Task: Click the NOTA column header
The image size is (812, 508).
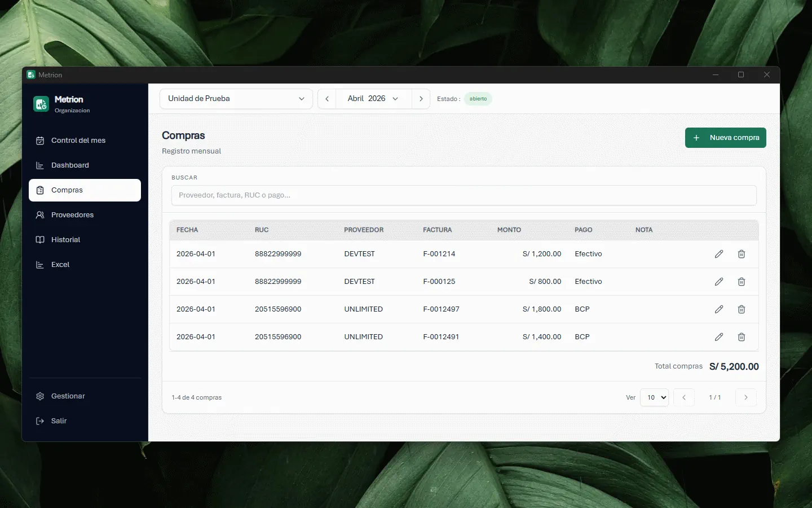Action: click(644, 230)
